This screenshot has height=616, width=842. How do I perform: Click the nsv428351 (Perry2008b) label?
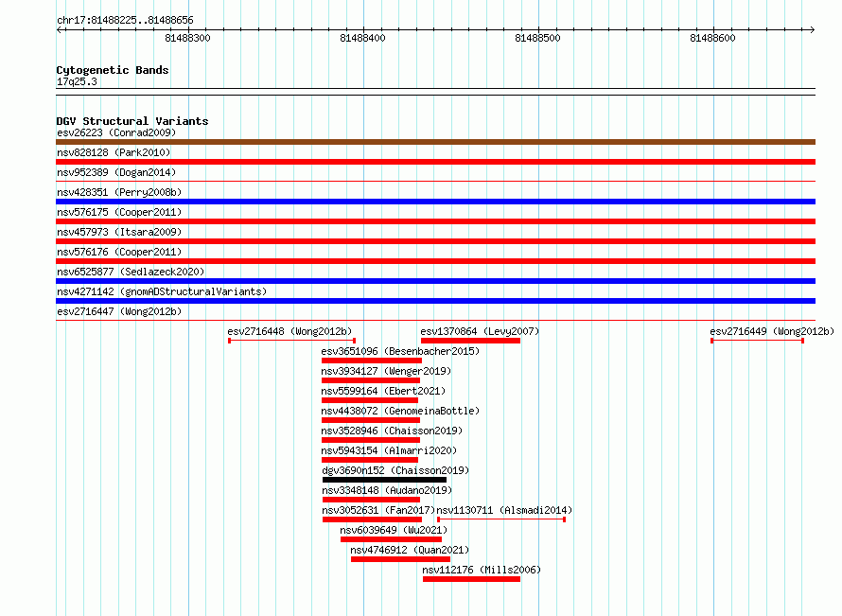point(119,192)
